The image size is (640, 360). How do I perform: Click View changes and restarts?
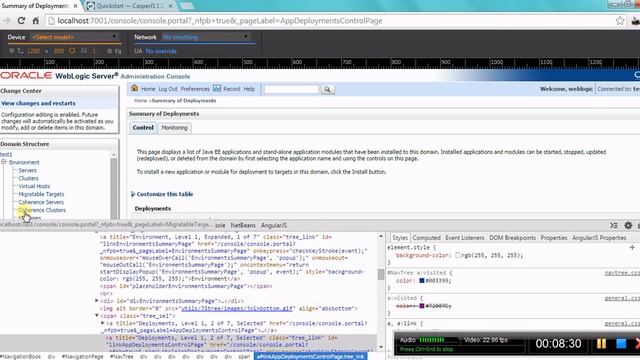[x=38, y=103]
